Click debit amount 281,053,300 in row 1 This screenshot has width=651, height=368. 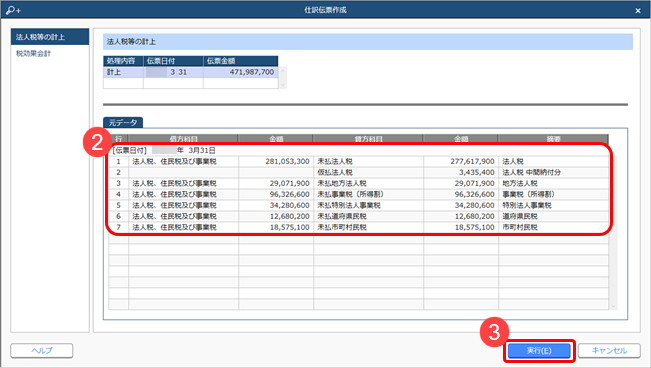click(276, 162)
